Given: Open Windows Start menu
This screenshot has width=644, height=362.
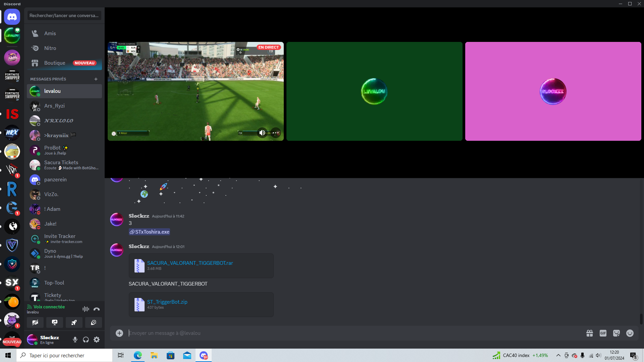Looking at the screenshot, I should point(8,355).
